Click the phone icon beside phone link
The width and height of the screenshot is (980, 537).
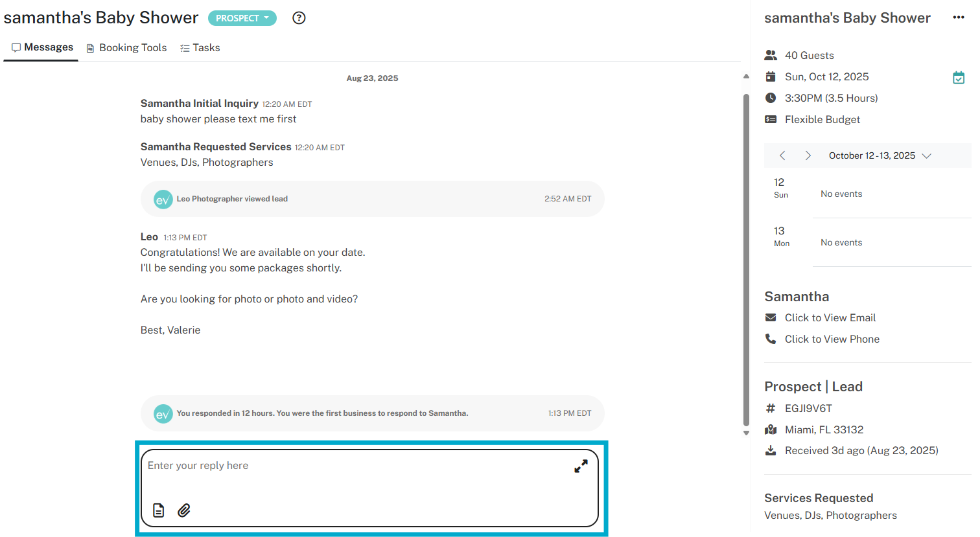tap(771, 339)
